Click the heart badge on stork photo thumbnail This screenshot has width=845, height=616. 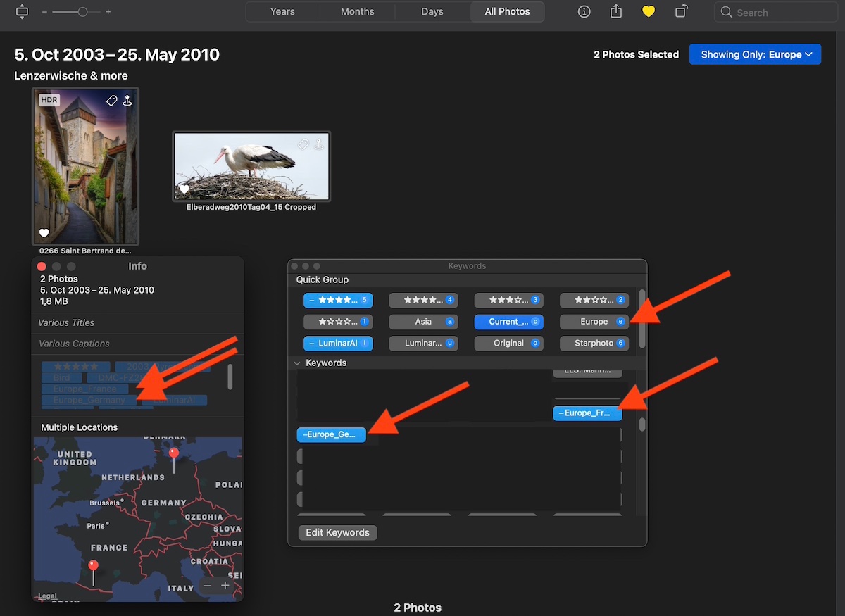pos(184,189)
